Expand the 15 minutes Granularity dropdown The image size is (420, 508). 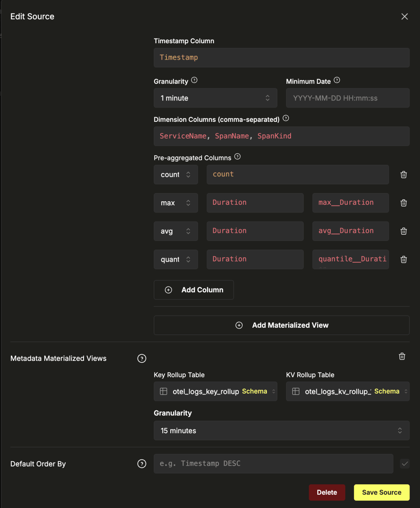pyautogui.click(x=282, y=431)
